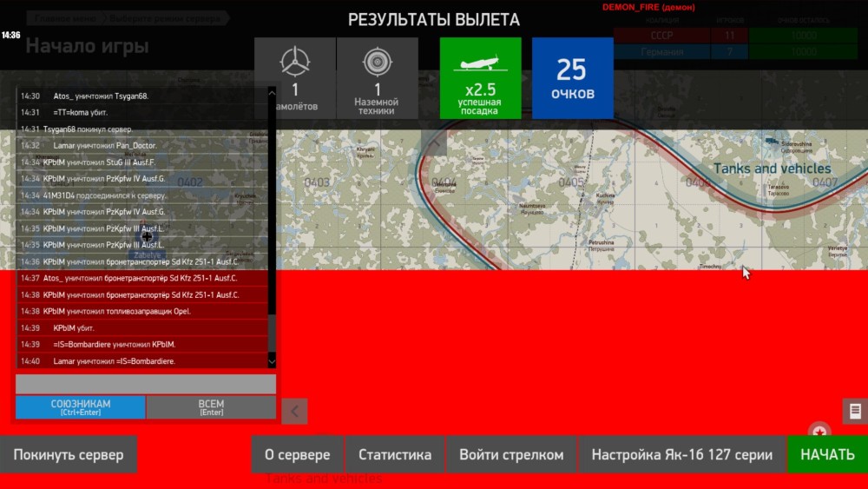Click Войти стрелком to join as gunner
The width and height of the screenshot is (868, 489).
pos(511,454)
